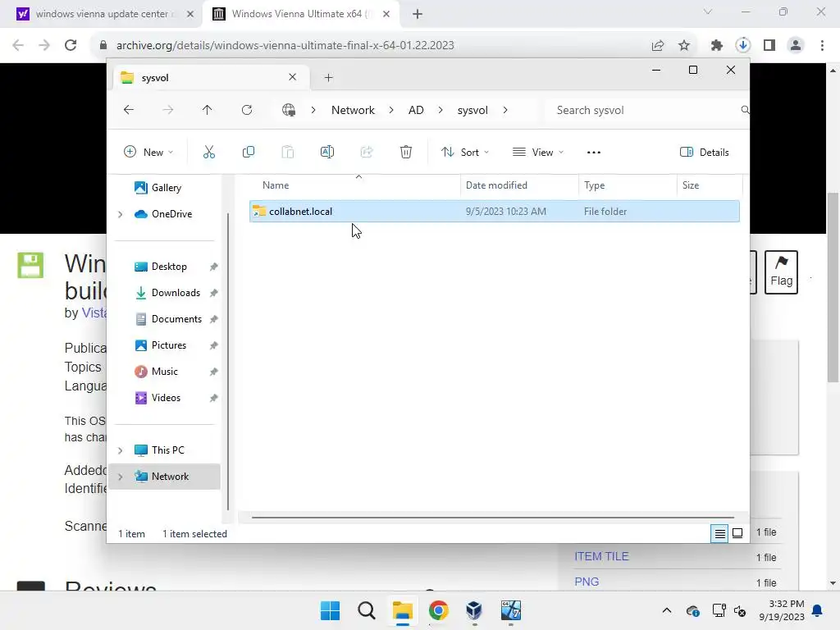Screen dimensions: 840x630
Task: Open the See more ellipsis menu
Action: coord(594,152)
